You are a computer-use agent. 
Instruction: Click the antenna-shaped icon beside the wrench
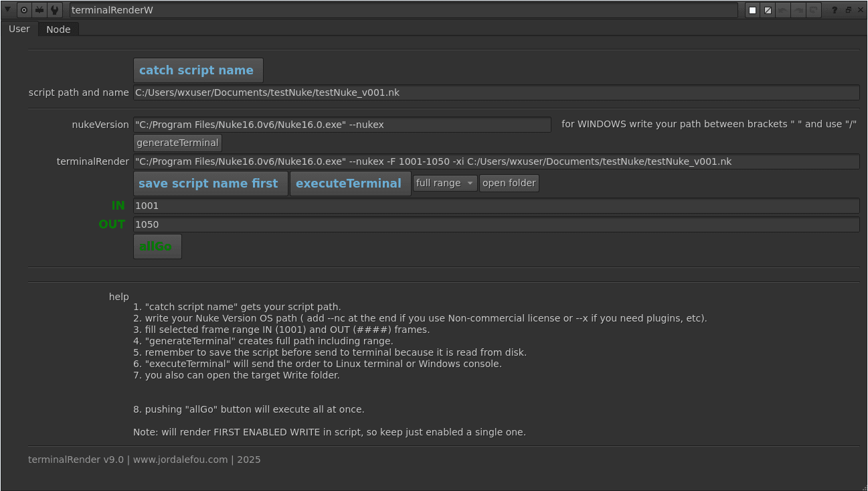pos(39,10)
